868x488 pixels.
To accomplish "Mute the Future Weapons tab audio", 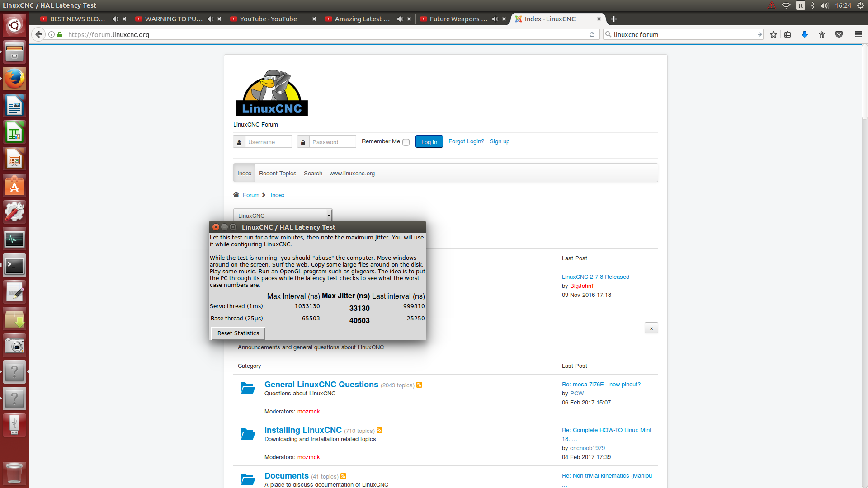I will click(x=495, y=19).
